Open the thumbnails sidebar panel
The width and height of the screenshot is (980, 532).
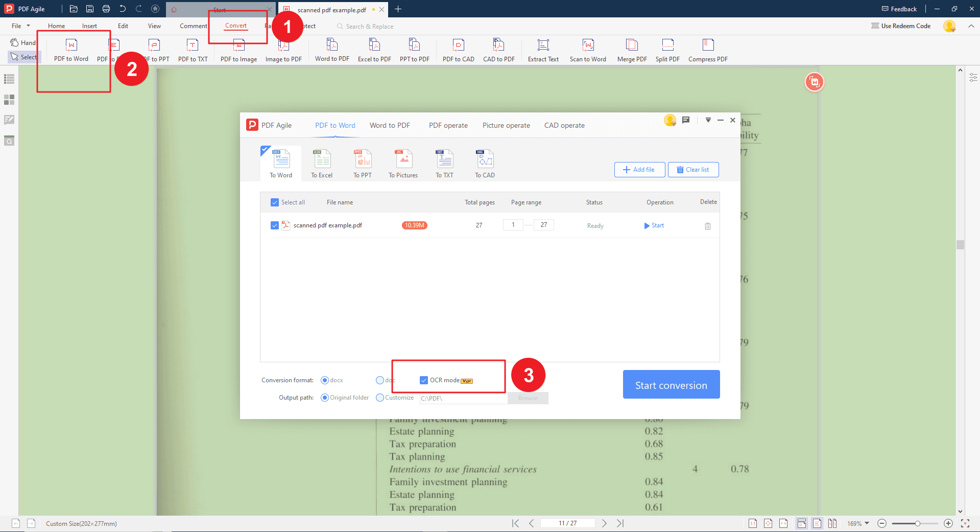pos(9,100)
